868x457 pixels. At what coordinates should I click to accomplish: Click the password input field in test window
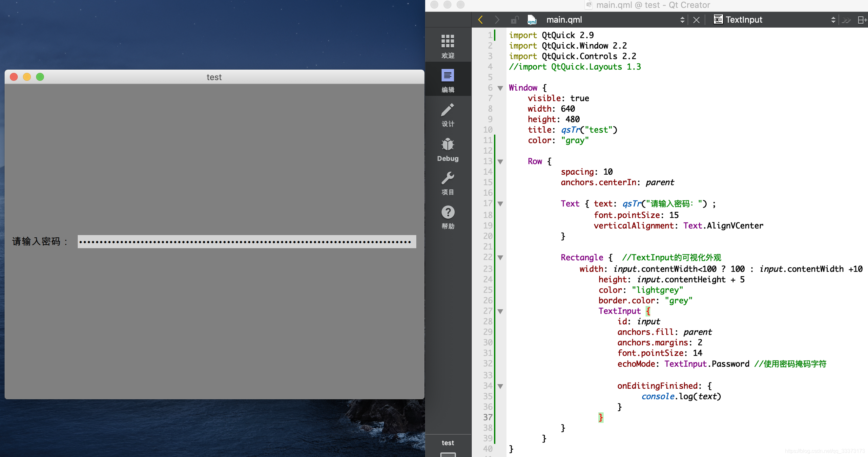point(246,242)
